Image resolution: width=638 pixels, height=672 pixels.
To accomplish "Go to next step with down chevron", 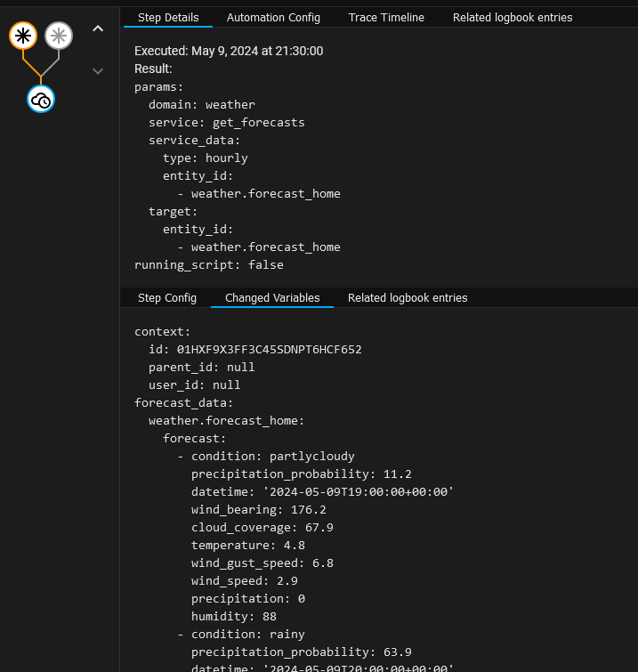I will click(x=98, y=71).
